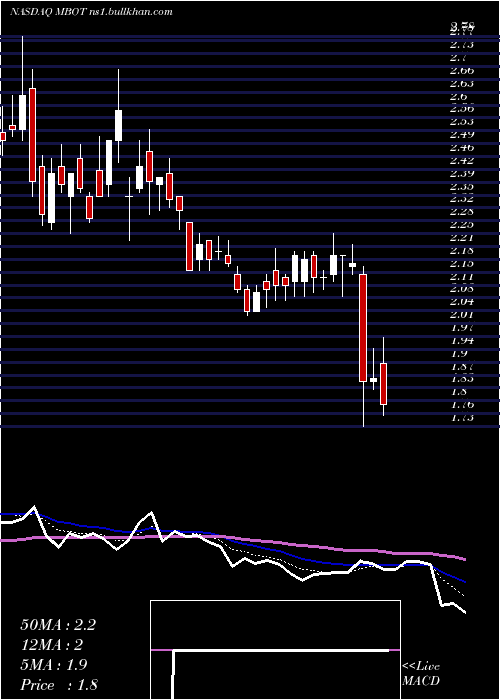Click the 2.63 price axis label
Viewport: 500px width, 700px height.
(x=462, y=83)
